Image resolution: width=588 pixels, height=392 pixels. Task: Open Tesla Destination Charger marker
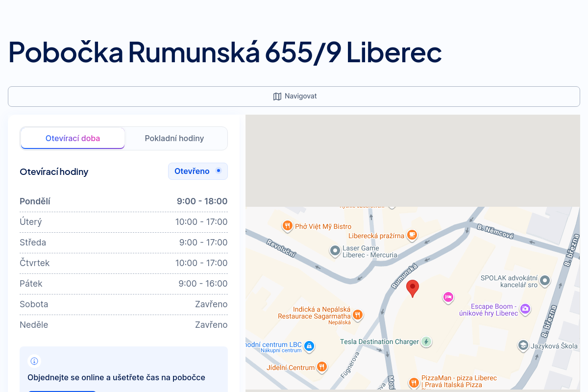pyautogui.click(x=426, y=342)
